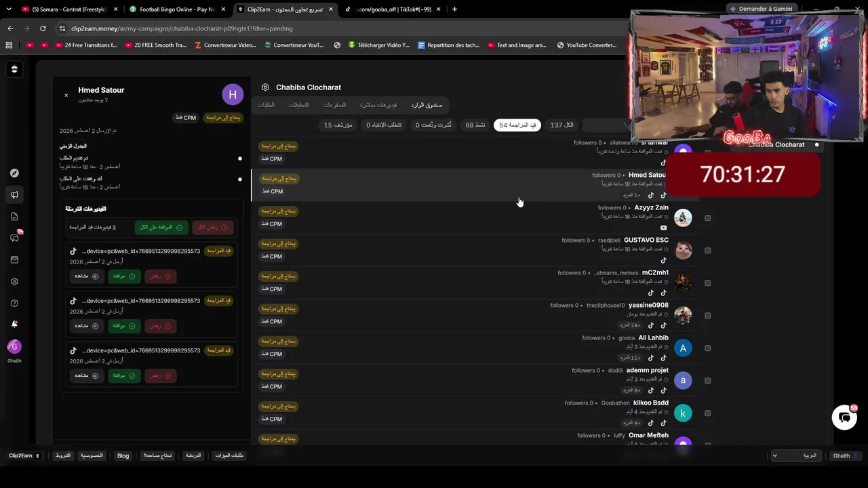Open the Blog link in the footer
The width and height of the screenshot is (868, 488).
click(123, 455)
